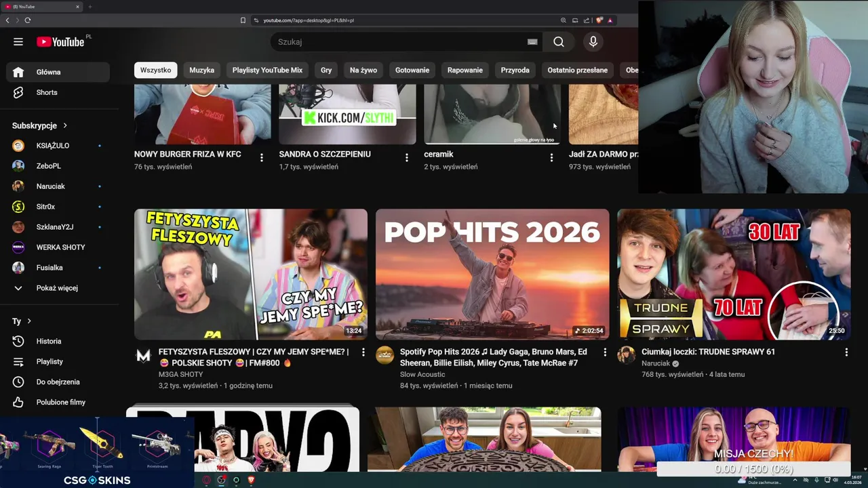
Task: Reload the page with the refresh icon
Action: [27, 20]
